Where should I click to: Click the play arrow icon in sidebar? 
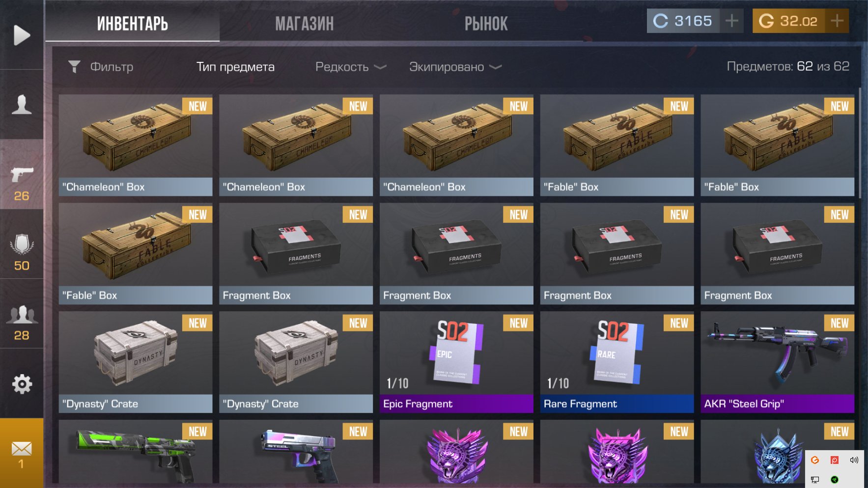pos(22,35)
